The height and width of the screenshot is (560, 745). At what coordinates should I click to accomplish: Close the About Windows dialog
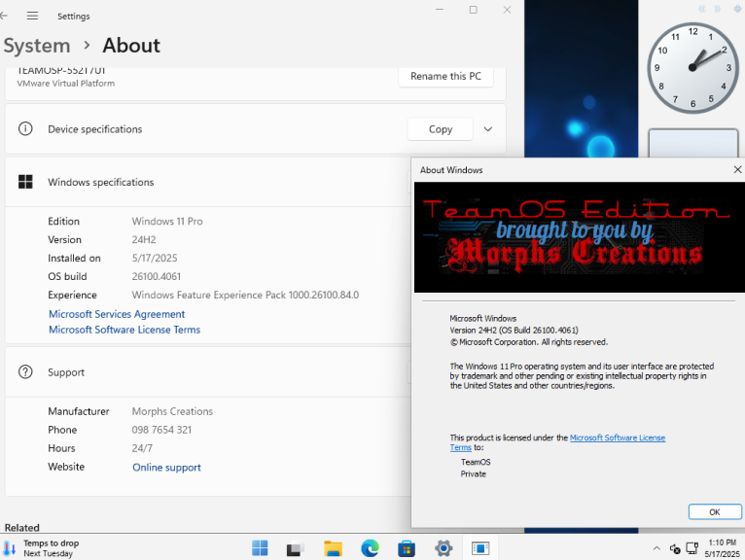point(737,169)
